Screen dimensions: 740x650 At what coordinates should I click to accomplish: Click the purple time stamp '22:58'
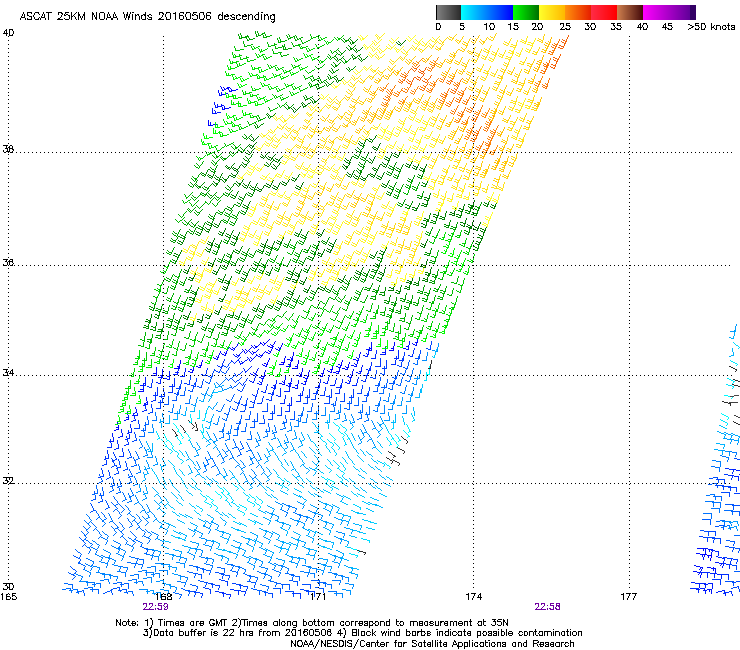tap(547, 607)
